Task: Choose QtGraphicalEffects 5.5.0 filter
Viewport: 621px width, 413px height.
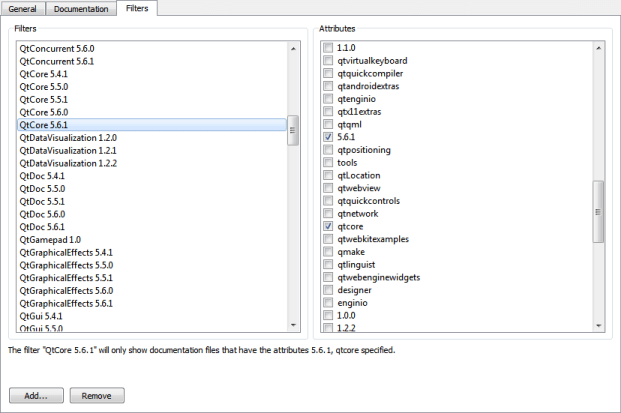Action: 152,265
